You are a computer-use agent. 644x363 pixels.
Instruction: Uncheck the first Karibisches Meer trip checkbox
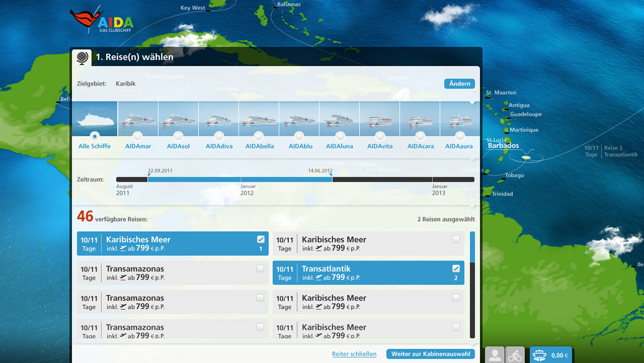(261, 239)
